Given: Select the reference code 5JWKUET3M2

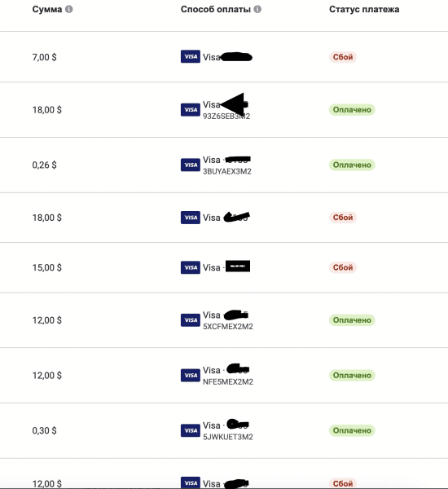Looking at the screenshot, I should pyautogui.click(x=228, y=437).
